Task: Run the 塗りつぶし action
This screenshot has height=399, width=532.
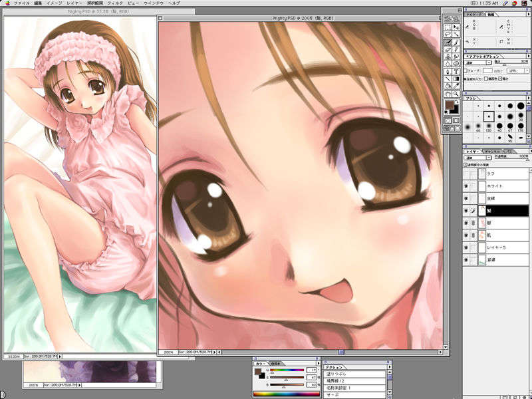Action: point(355,374)
